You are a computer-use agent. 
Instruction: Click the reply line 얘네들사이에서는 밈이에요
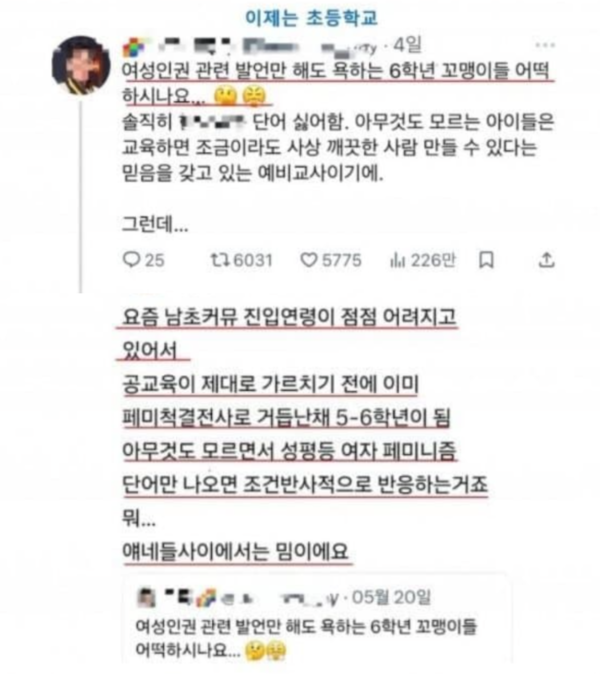235,552
